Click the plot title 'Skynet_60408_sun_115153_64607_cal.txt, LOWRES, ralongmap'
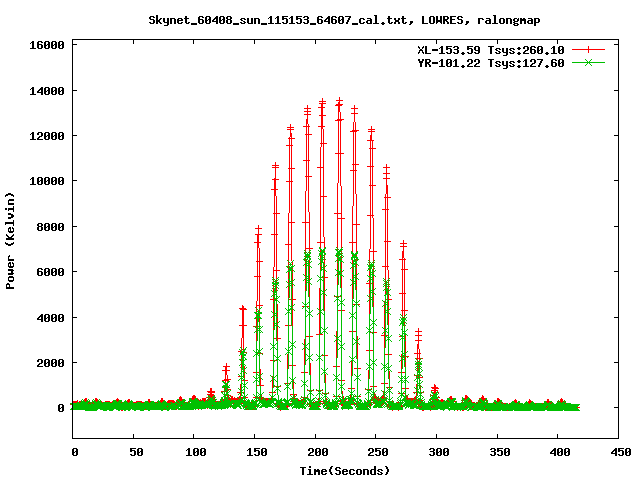The image size is (640, 480). coord(344,20)
